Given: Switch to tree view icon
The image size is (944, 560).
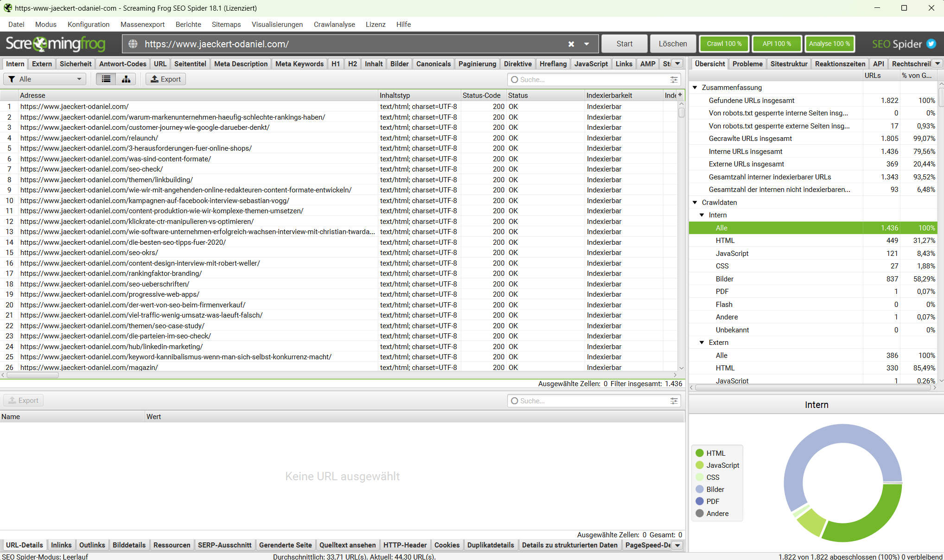Looking at the screenshot, I should click(126, 79).
